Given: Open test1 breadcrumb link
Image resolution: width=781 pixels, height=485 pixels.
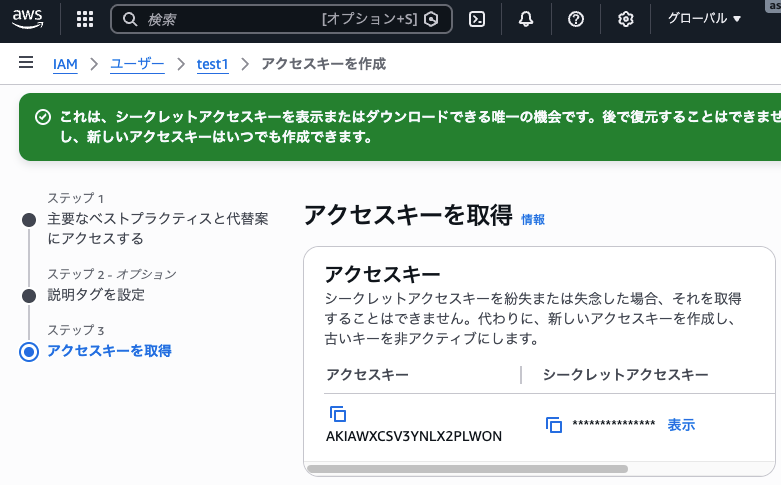Looking at the screenshot, I should (x=213, y=64).
